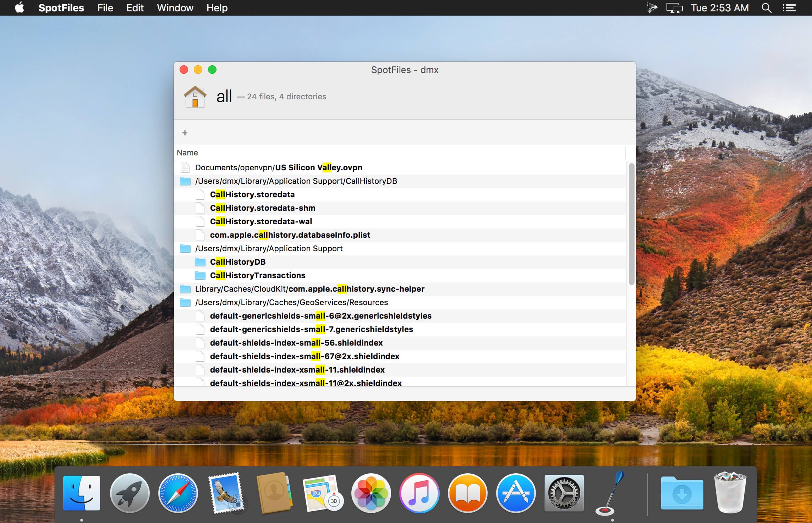Select the CallHistoryTransactions folder row
Screen dimensions: 812x523
[x=400, y=275]
